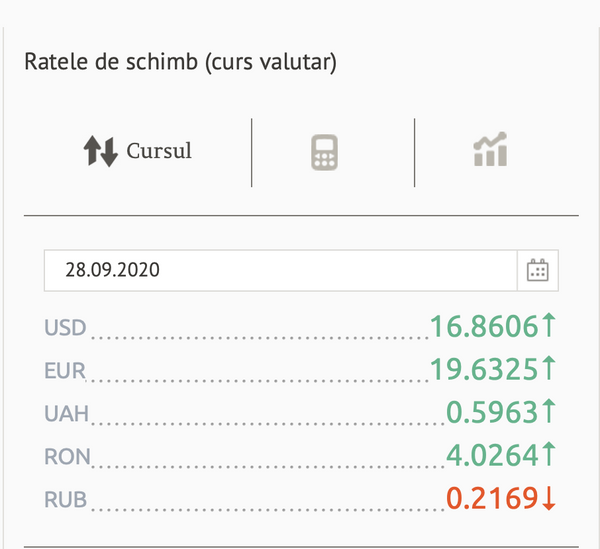This screenshot has width=600, height=549.
Task: Click the USD rate value 16.8606
Action: pyautogui.click(x=484, y=326)
